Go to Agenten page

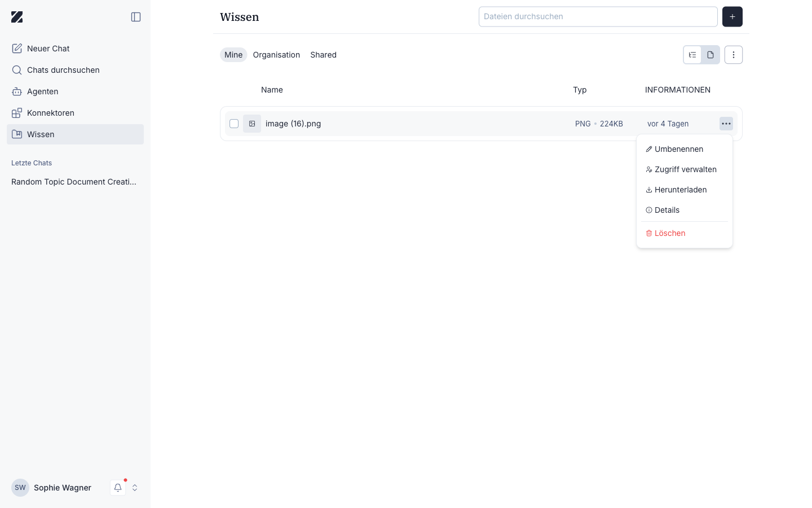point(75,91)
